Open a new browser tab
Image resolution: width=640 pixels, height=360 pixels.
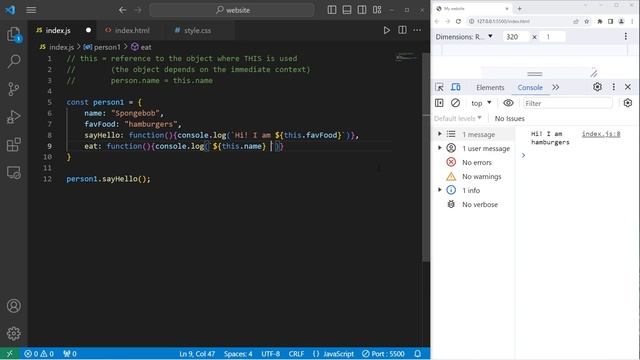[x=520, y=8]
